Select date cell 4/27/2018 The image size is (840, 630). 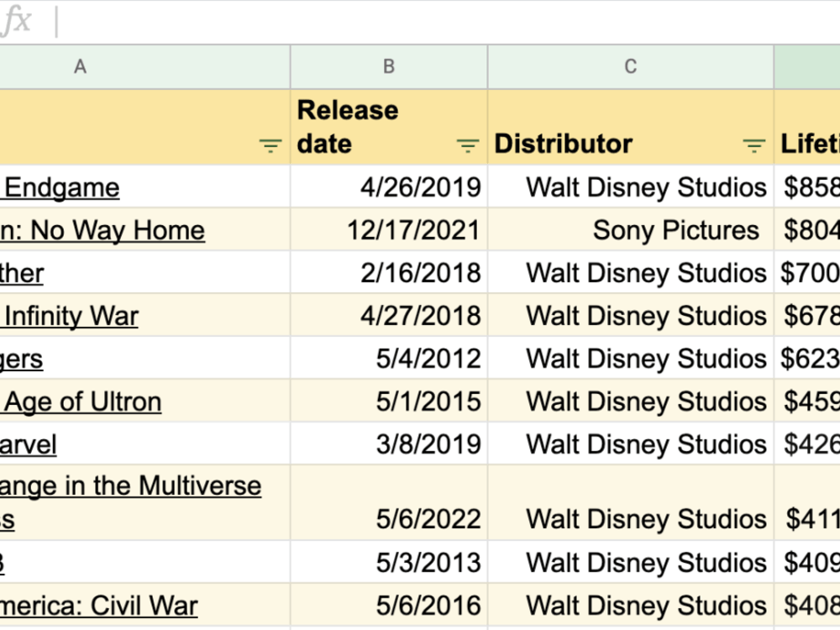pyautogui.click(x=389, y=315)
